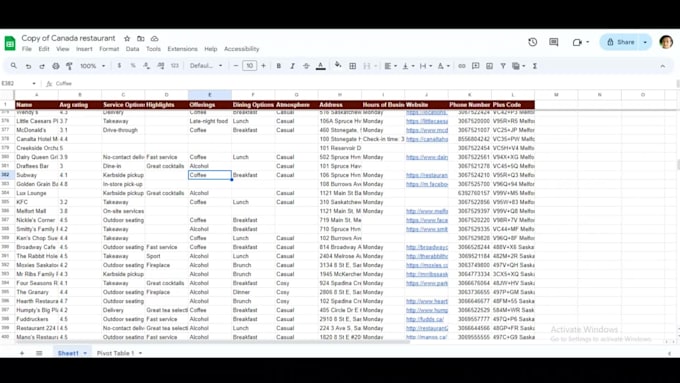Insert a chart
Screen dimensions: 680x383
[490, 66]
